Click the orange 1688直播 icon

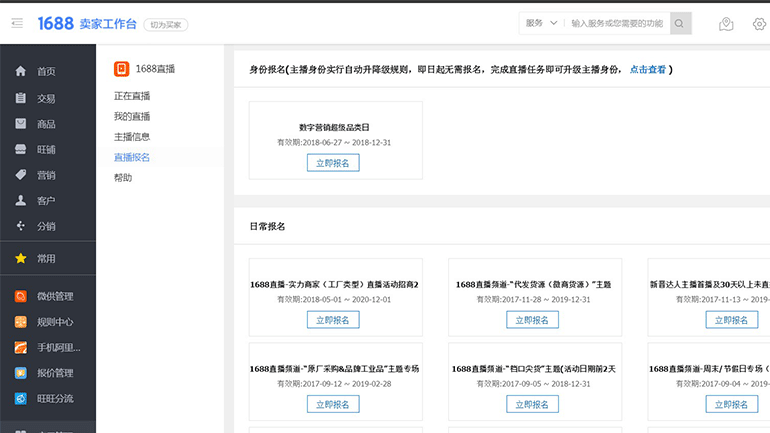pos(121,69)
